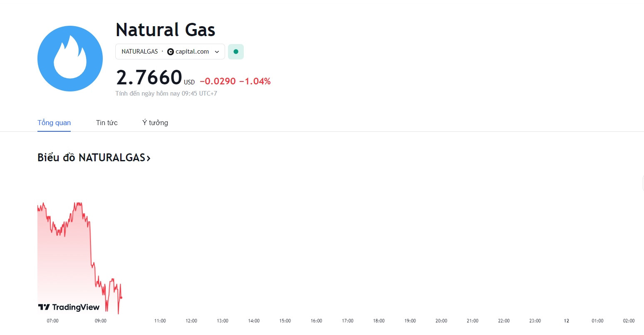
Task: Open the NATURALGAS symbol source dropdown
Action: point(170,52)
